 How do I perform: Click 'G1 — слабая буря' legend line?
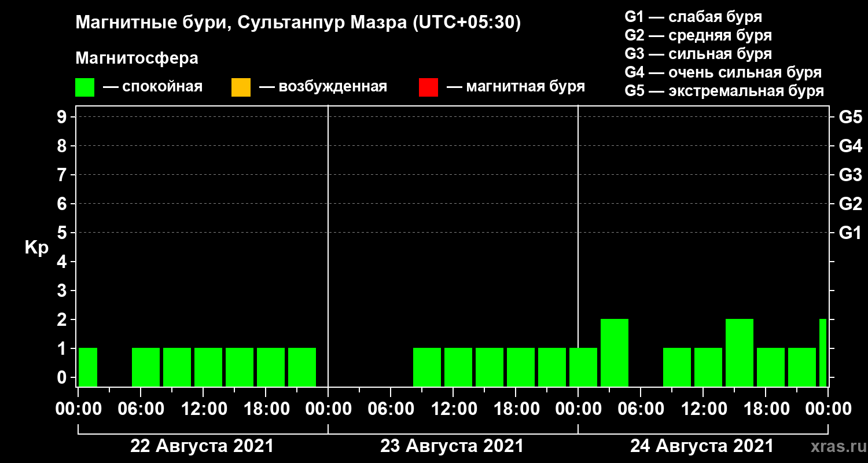point(693,16)
